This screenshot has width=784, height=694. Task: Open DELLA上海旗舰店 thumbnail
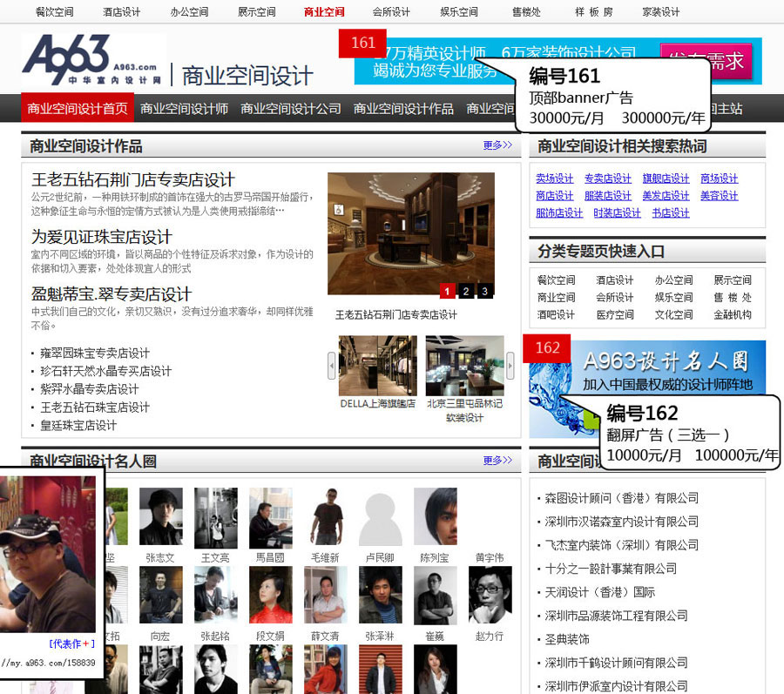pyautogui.click(x=377, y=366)
